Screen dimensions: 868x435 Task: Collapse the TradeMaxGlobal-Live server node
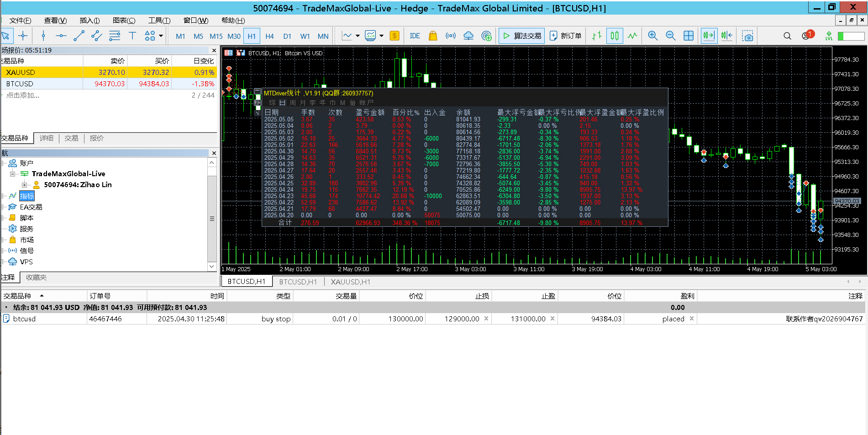12,174
